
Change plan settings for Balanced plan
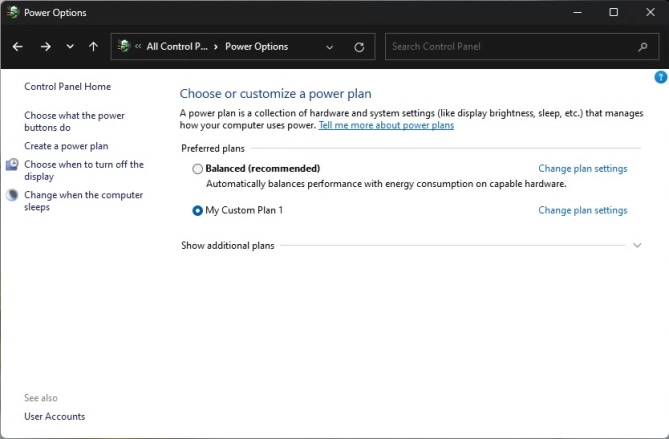point(582,169)
